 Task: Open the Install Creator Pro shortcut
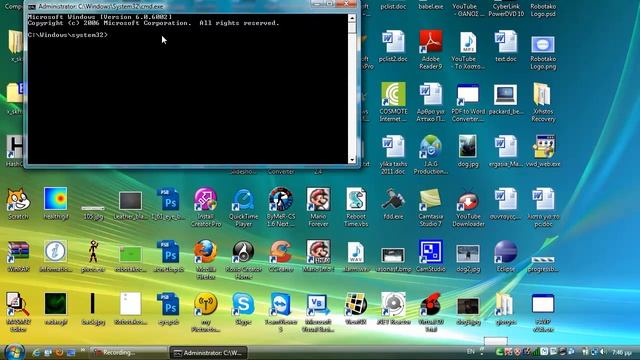point(206,207)
